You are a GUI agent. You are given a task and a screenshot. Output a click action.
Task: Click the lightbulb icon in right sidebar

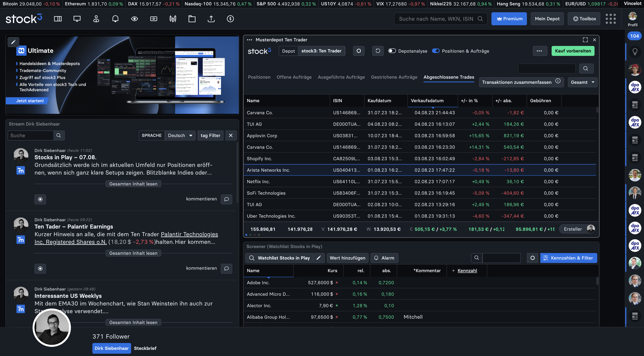coord(635,52)
